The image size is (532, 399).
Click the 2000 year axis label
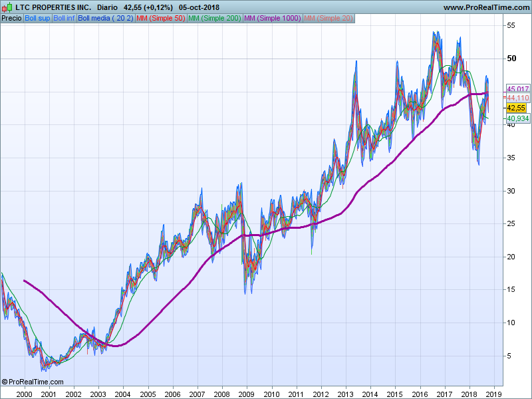[24, 394]
